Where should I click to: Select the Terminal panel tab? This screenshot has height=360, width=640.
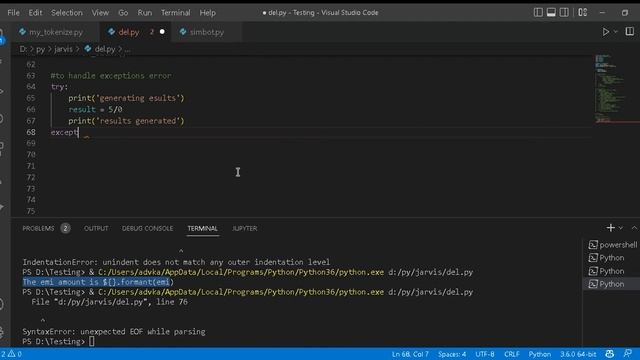[x=202, y=229]
